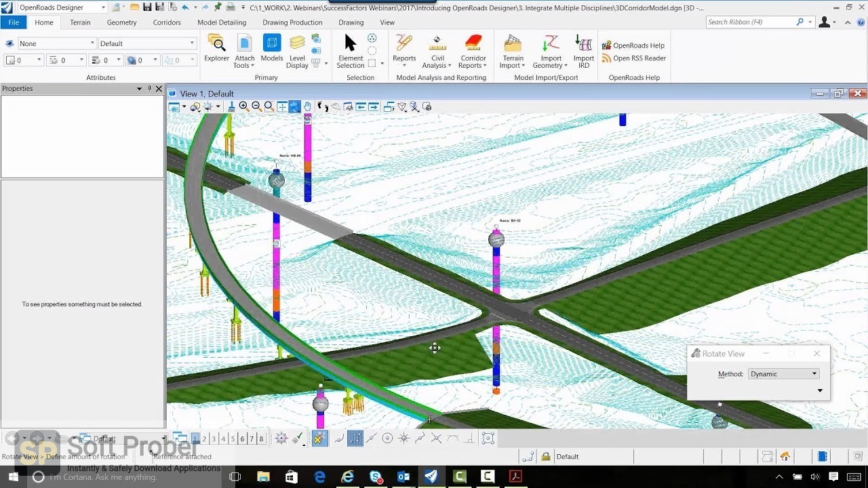Click the Open folder icon in the title bar
868x488 pixels.
[135, 7]
